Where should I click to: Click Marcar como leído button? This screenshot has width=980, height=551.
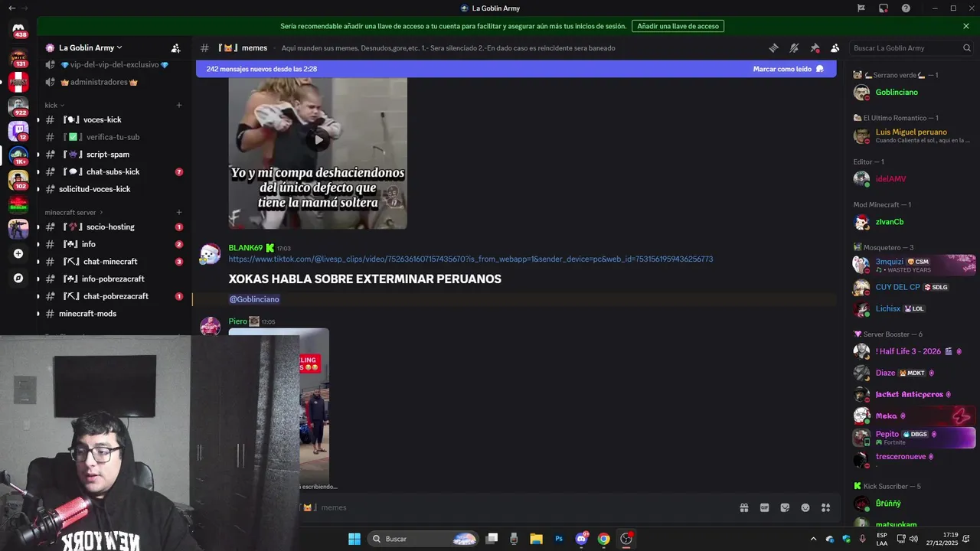(788, 69)
